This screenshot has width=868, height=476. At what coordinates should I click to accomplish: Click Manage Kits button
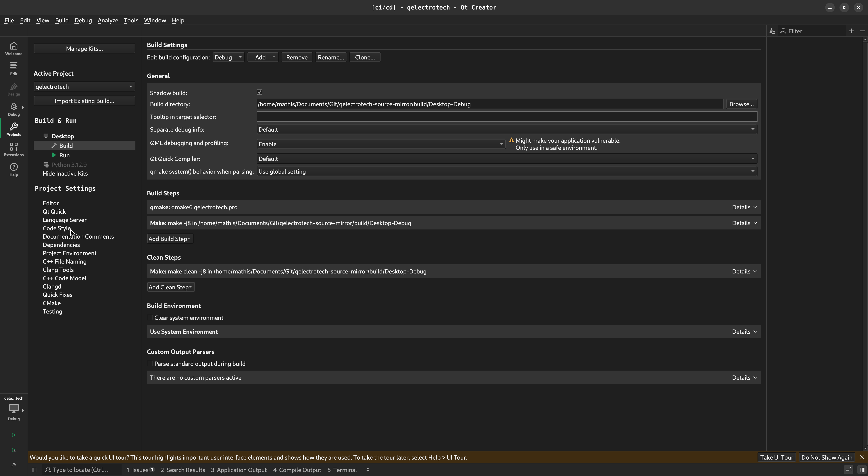84,49
